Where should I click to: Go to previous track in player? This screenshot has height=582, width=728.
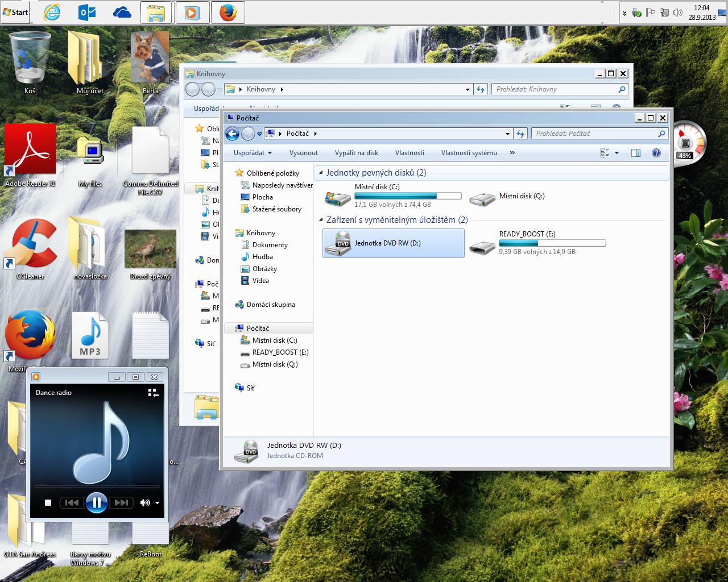pyautogui.click(x=72, y=502)
